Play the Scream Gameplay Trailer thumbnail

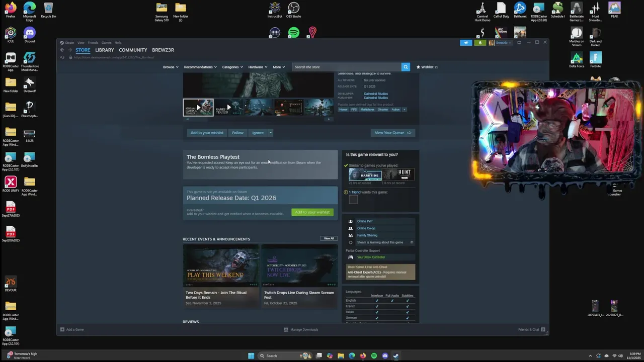(198, 108)
